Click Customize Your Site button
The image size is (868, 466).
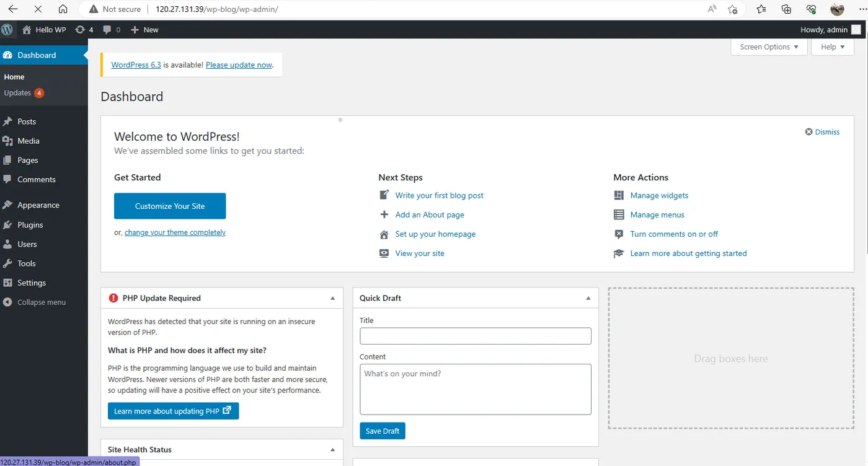click(170, 206)
